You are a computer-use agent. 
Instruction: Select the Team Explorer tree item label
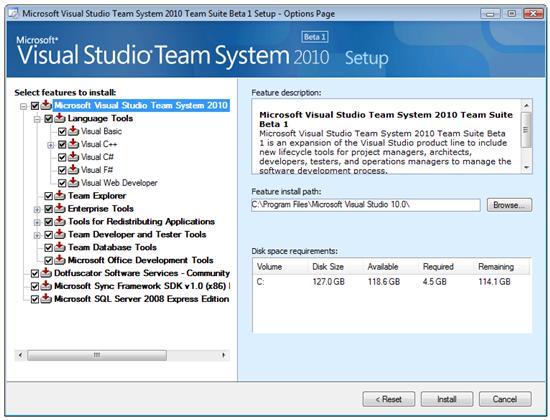point(97,195)
